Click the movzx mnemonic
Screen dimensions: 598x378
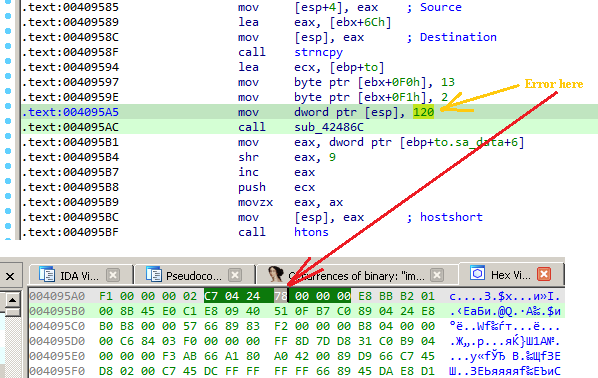pyautogui.click(x=255, y=202)
